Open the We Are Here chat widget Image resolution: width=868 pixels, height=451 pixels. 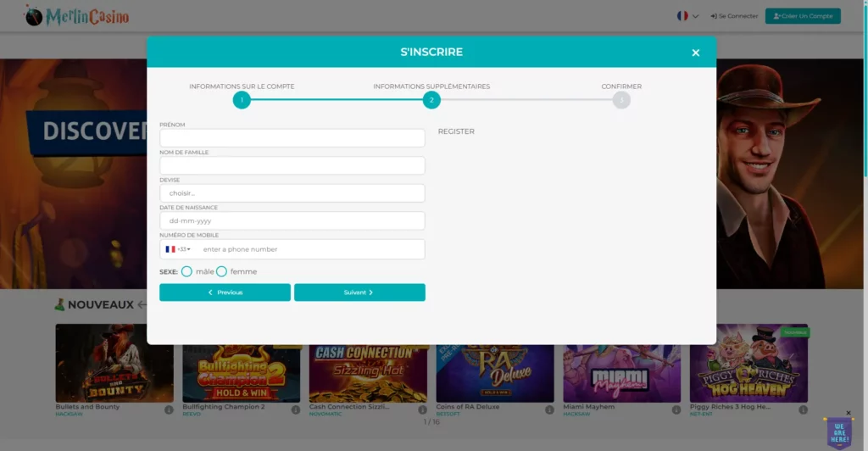[839, 432]
